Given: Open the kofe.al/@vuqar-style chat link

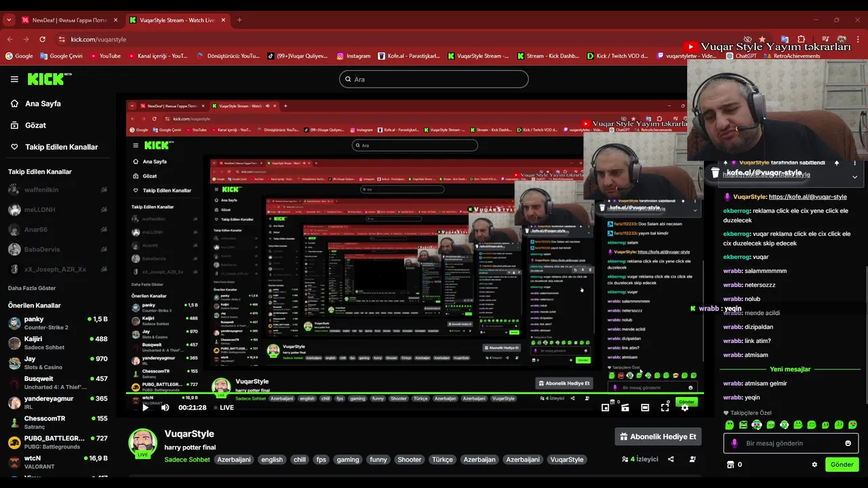Looking at the screenshot, I should click(x=808, y=197).
